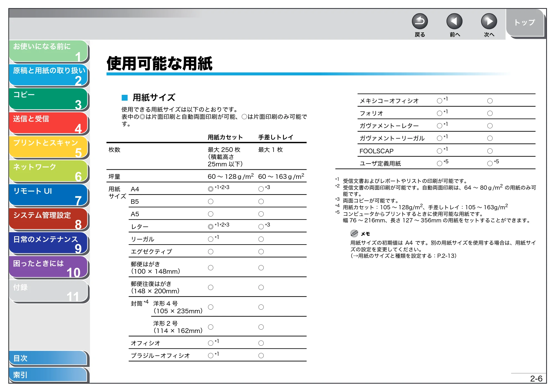Select the ユーザ定義用紙 row label

click(x=380, y=164)
